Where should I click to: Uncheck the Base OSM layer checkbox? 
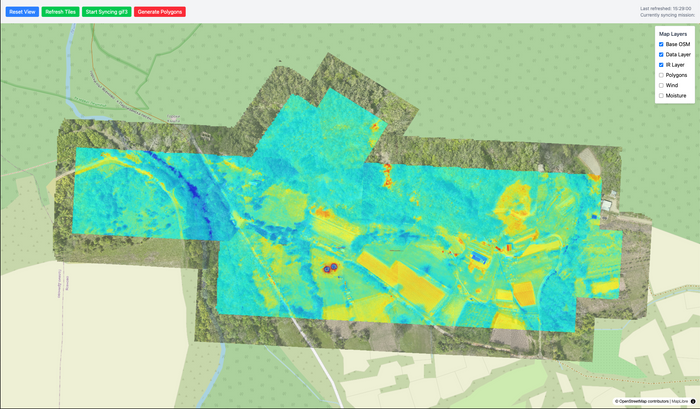(661, 44)
